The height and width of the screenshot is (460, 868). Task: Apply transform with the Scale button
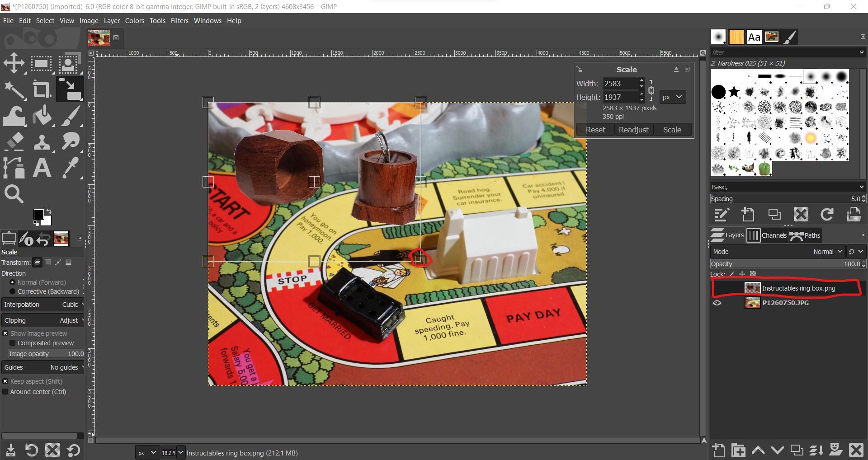[x=672, y=130]
